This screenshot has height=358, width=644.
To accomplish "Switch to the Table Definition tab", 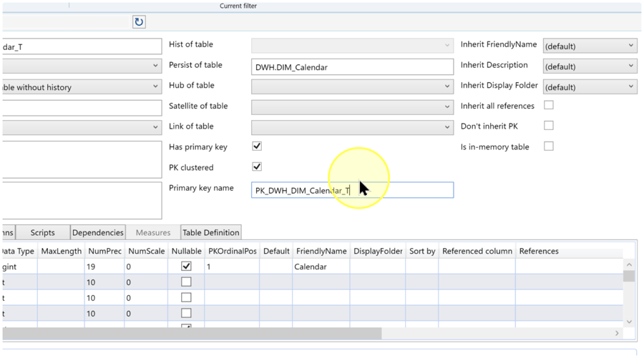I will [x=211, y=232].
